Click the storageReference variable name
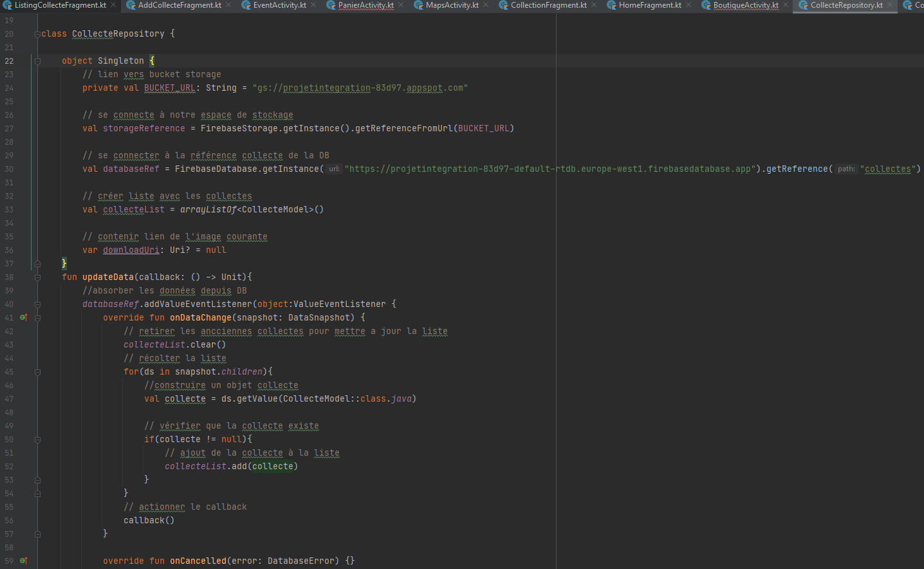Image resolution: width=924 pixels, height=569 pixels. [x=144, y=129]
